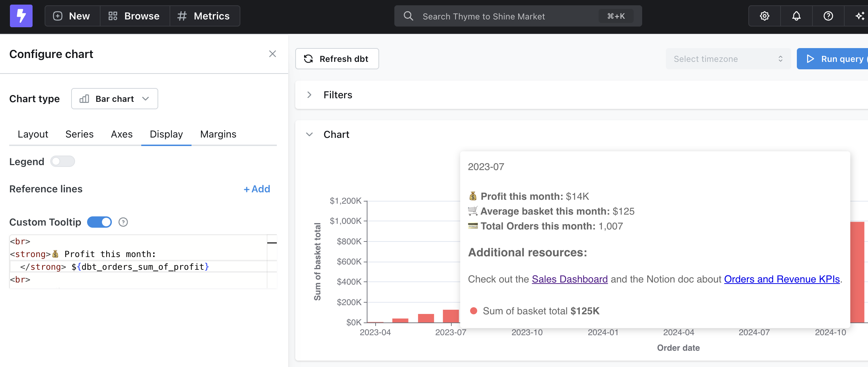The height and width of the screenshot is (367, 868).
Task: Select the Metrics hash icon
Action: 182,16
